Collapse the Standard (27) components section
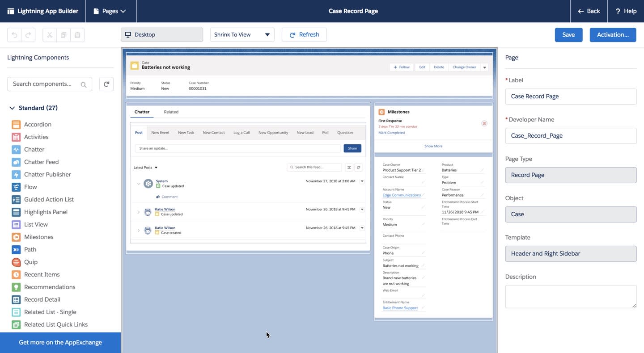 coord(12,108)
